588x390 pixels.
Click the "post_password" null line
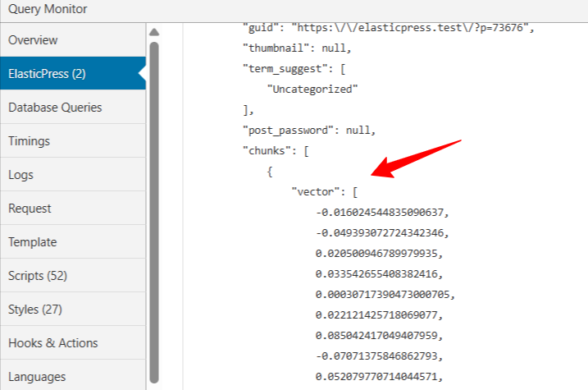click(308, 131)
